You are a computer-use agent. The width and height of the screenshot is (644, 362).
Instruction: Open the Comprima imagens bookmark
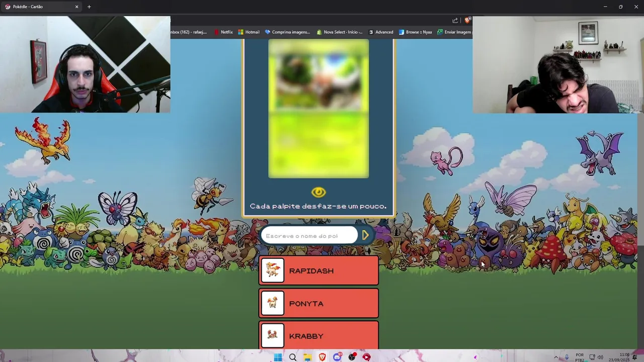point(287,32)
